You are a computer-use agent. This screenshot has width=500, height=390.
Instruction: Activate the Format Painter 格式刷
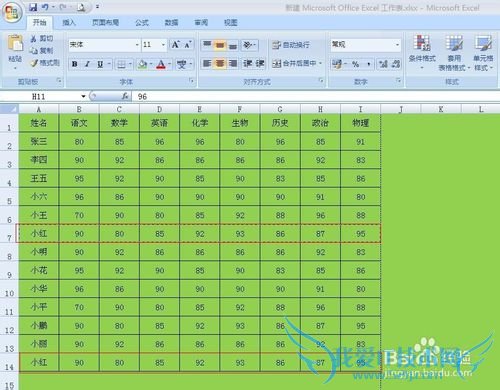tap(45, 63)
